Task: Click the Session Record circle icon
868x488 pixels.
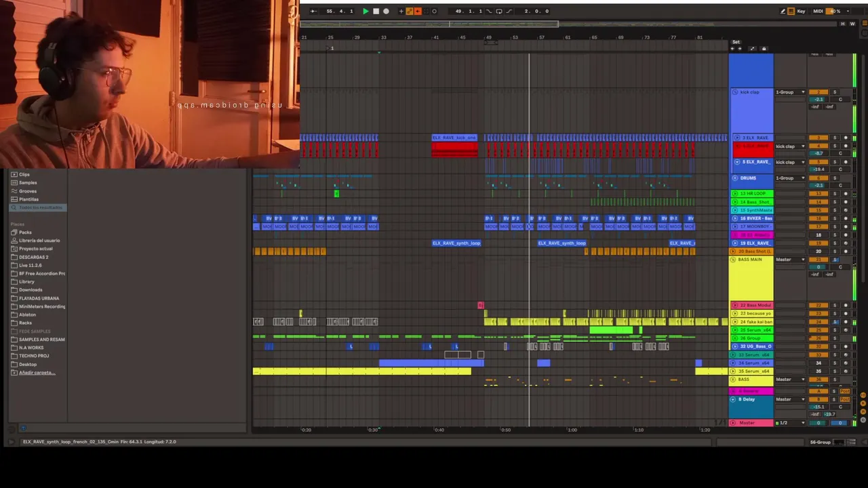Action: pyautogui.click(x=434, y=11)
